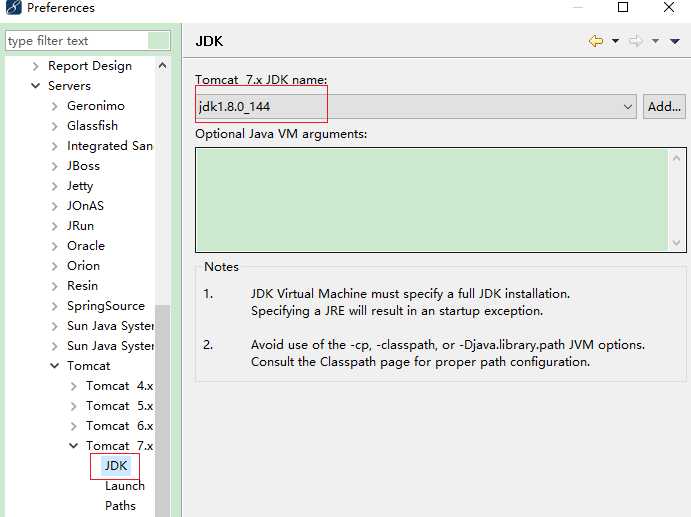Screen dimensions: 691x517
Task: Select the Oracle tree item
Action: (x=86, y=245)
